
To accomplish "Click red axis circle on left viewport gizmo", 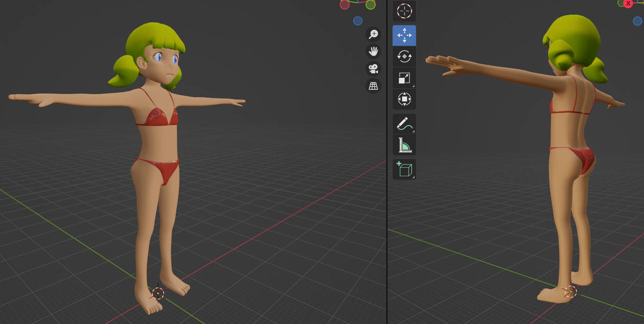I will [x=345, y=5].
